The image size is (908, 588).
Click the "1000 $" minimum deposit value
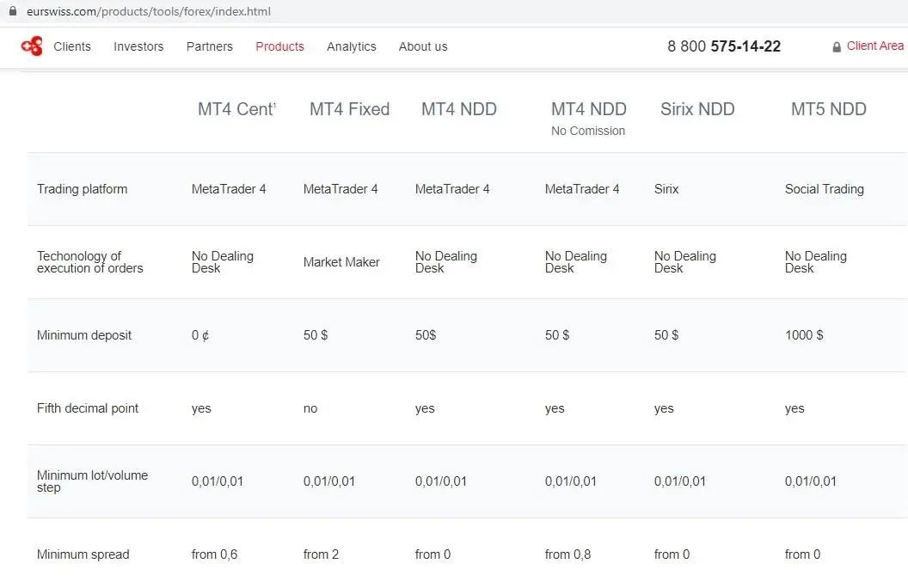point(804,335)
